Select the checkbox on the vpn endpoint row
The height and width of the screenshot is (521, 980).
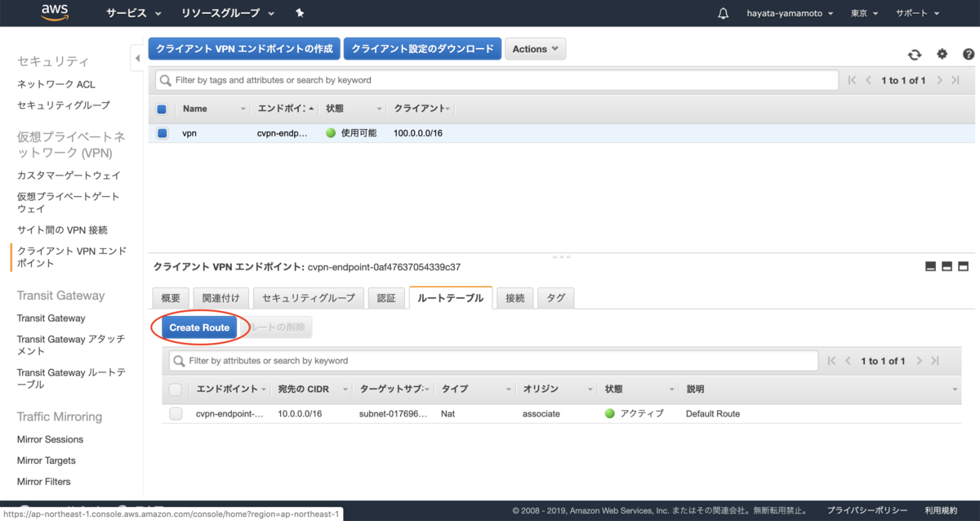pos(161,132)
